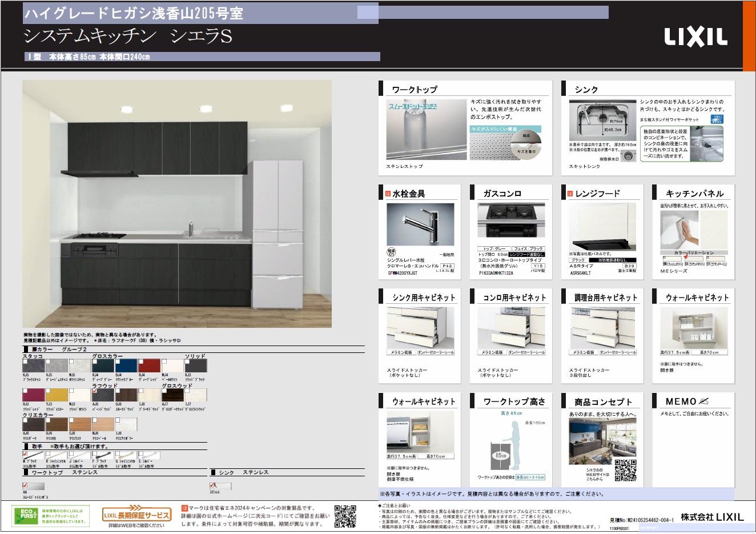Viewport: 756px width, 534px height.
Task: Click the シンク用キャビネット drawer photo
Action: (x=420, y=328)
